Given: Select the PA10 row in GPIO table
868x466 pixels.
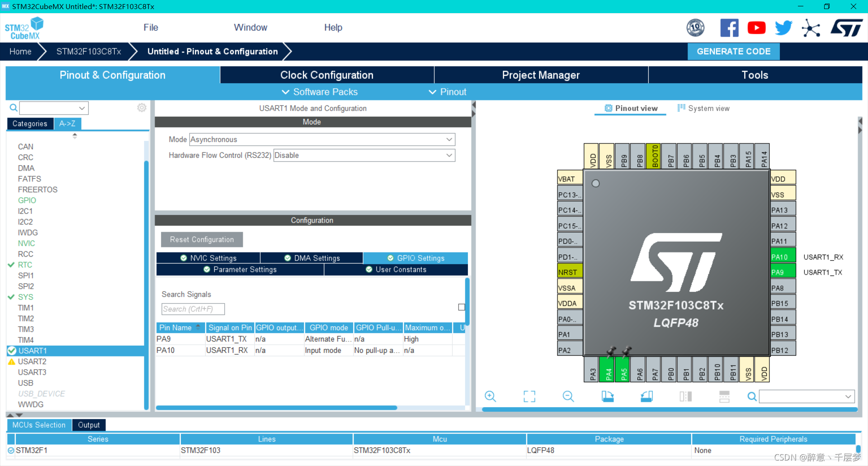Looking at the screenshot, I should coord(310,350).
